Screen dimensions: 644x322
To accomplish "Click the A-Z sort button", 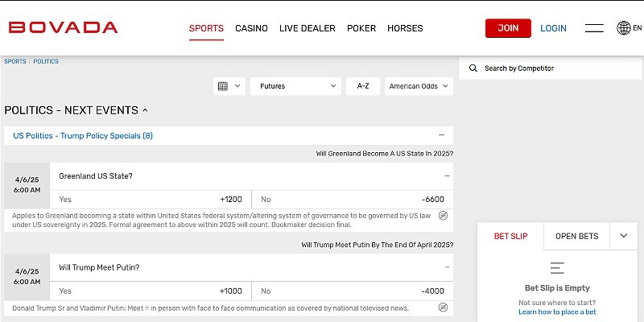I will click(x=362, y=86).
